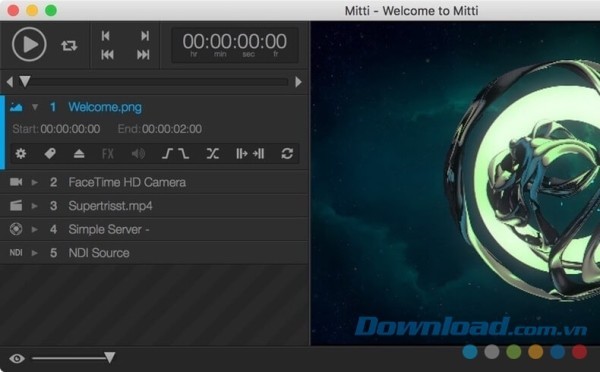This screenshot has height=372, width=600.
Task: Click the playhead marker on the scrub bar
Action: click(25, 81)
